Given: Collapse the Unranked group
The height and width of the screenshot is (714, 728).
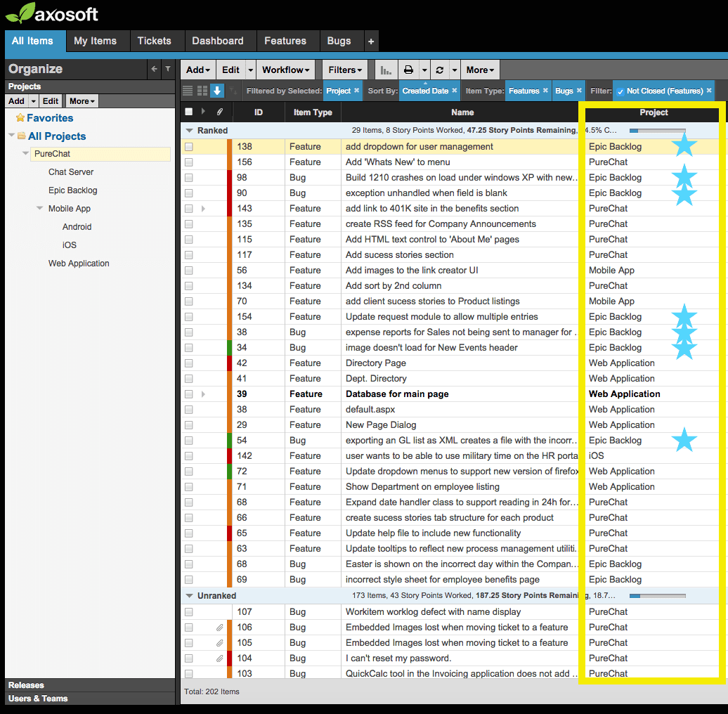Looking at the screenshot, I should [x=189, y=596].
